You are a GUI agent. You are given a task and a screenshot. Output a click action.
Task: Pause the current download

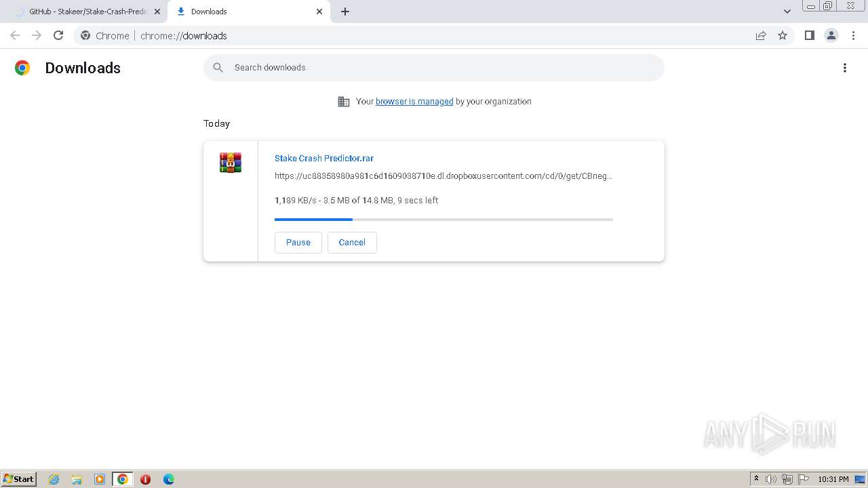click(298, 243)
